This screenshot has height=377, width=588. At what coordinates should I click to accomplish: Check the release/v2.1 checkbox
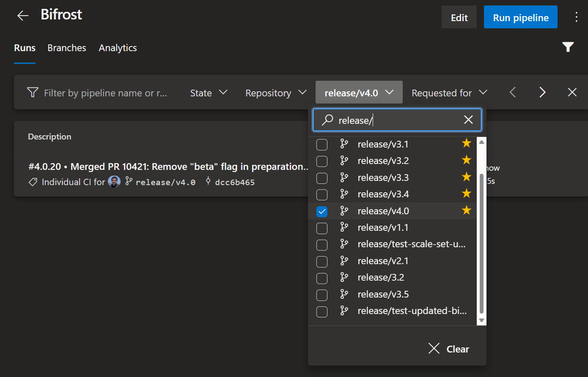pyautogui.click(x=322, y=262)
